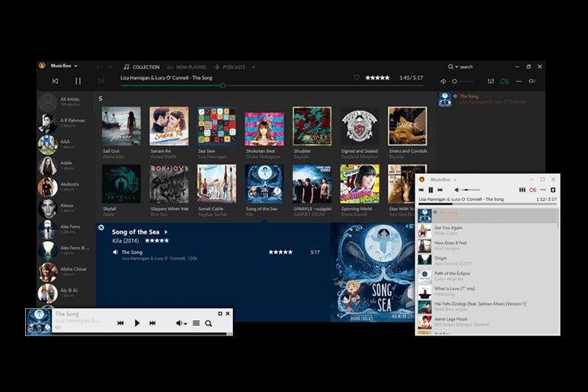The image size is (588, 392).
Task: Click previous track button in main window
Action: [x=55, y=81]
